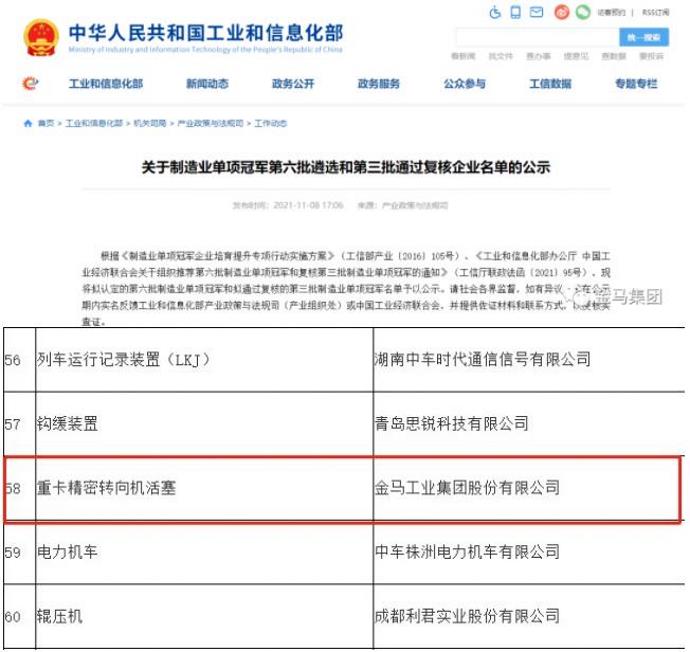Screen dimensions: 690x652
Task: Click the home icon in breadcrumb
Action: (27, 124)
